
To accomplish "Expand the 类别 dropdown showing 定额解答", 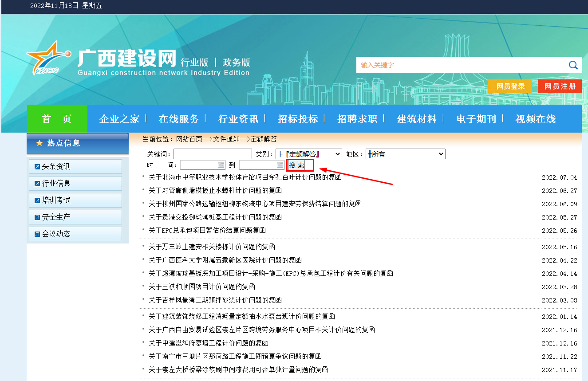I will coord(308,154).
